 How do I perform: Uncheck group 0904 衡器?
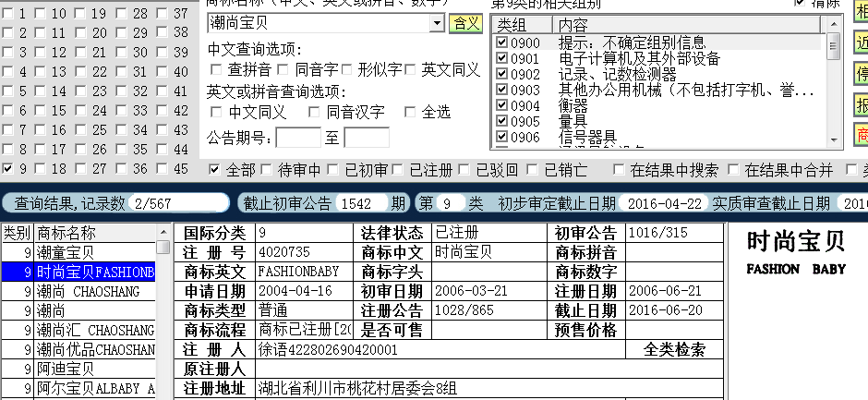(x=501, y=104)
